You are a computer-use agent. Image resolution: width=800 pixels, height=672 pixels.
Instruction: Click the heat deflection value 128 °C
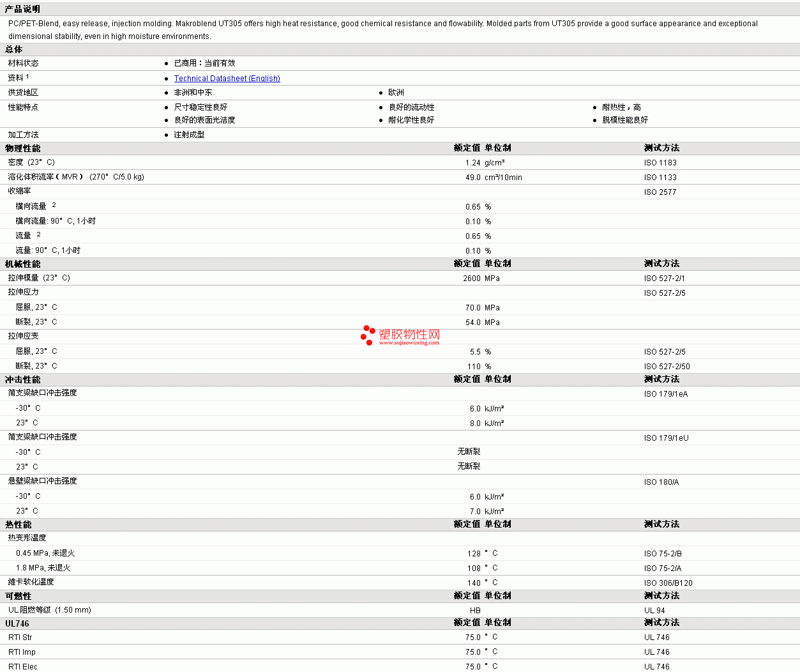click(x=482, y=554)
